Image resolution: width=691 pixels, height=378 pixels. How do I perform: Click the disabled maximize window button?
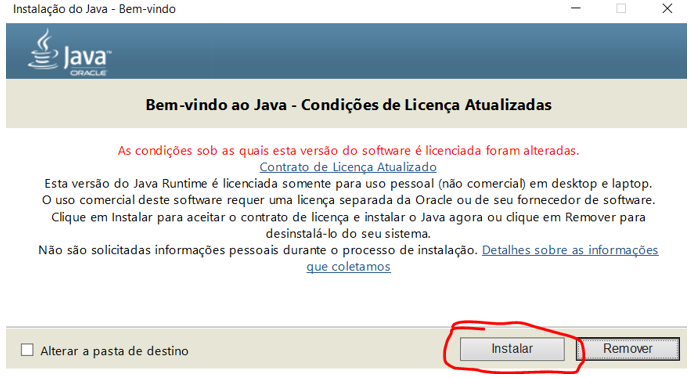pyautogui.click(x=621, y=8)
